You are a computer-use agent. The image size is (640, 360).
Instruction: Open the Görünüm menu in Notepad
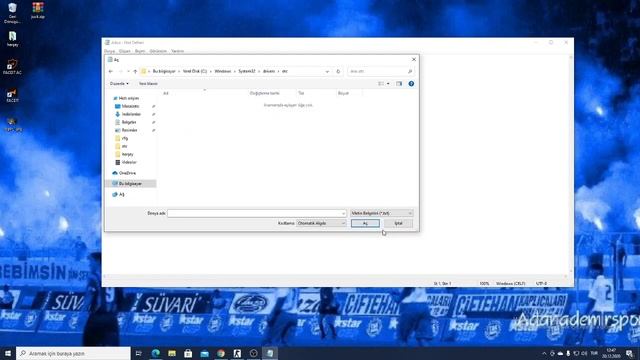[x=158, y=51]
